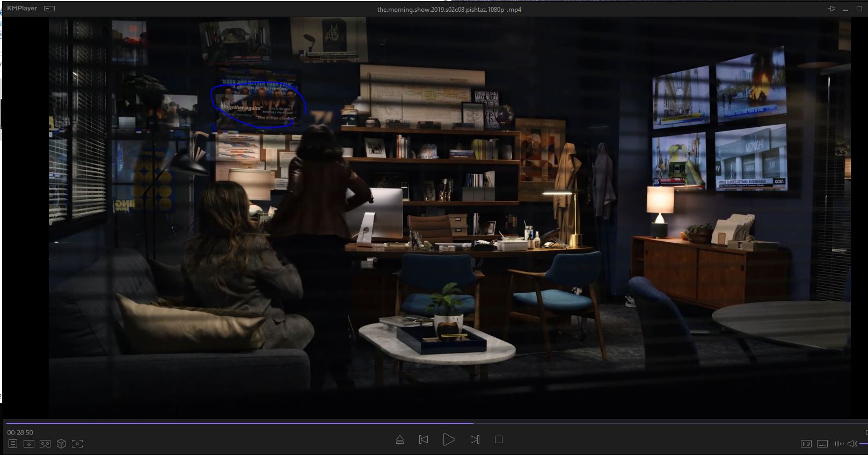Click the 3D cube icon
Screen dimensions: 868x455
(61, 444)
